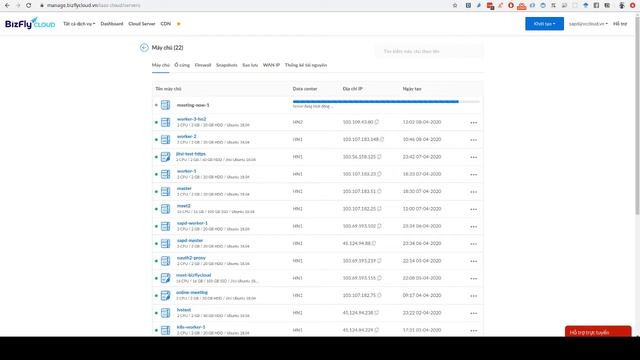Click the browser address bar

click(x=245, y=5)
